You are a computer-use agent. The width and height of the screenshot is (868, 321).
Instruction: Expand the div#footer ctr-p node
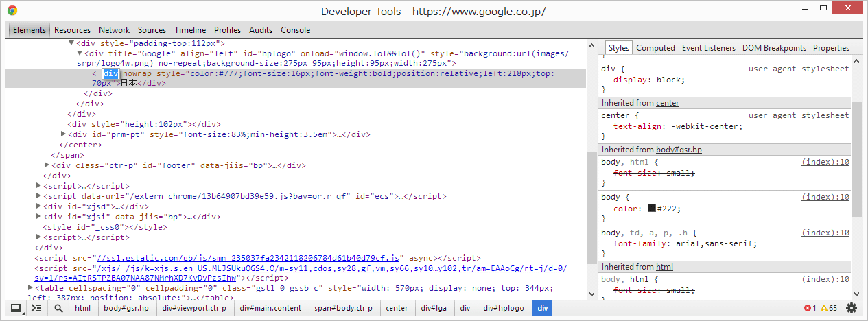coord(47,165)
